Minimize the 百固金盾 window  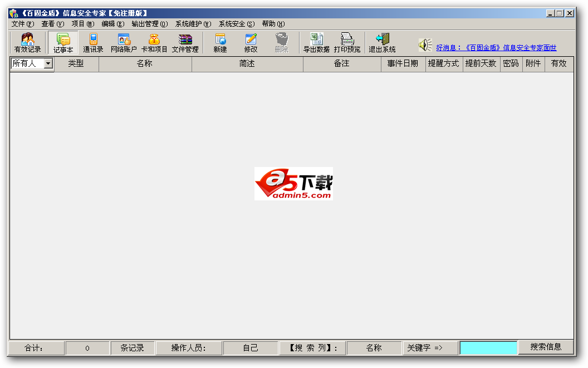pyautogui.click(x=550, y=13)
